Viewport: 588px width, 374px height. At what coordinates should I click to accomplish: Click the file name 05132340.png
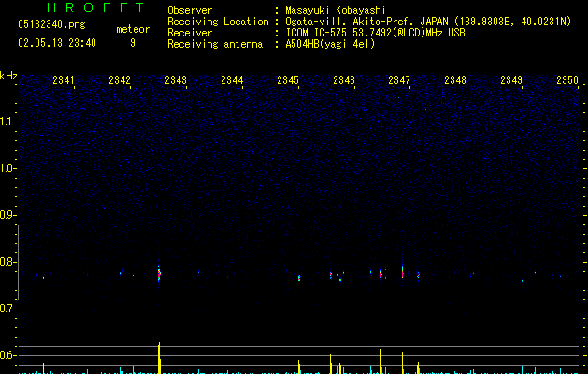[x=51, y=24]
